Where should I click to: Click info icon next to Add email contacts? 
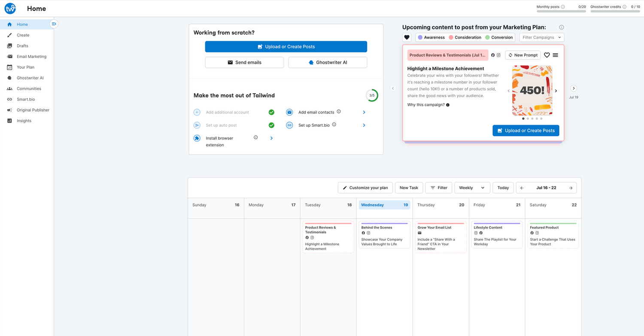pyautogui.click(x=339, y=112)
